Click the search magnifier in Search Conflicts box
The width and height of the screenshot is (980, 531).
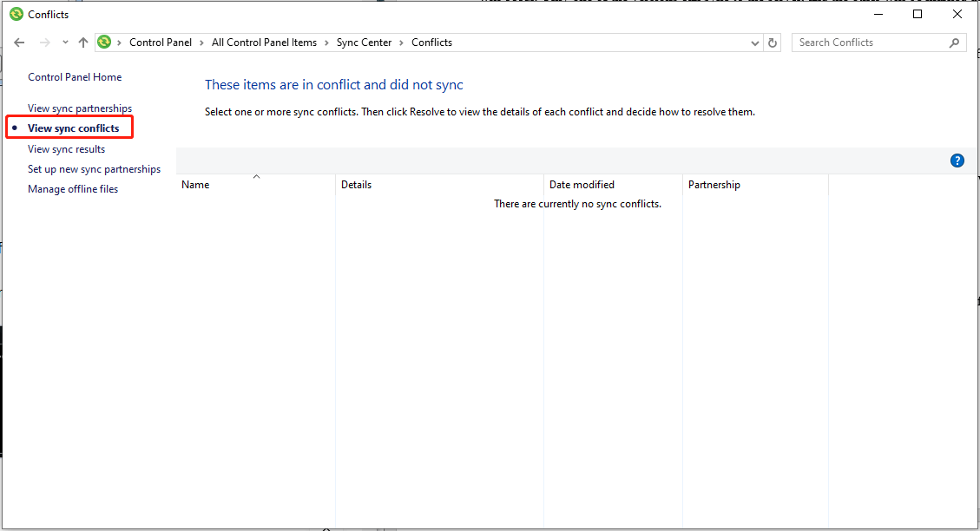(x=954, y=42)
